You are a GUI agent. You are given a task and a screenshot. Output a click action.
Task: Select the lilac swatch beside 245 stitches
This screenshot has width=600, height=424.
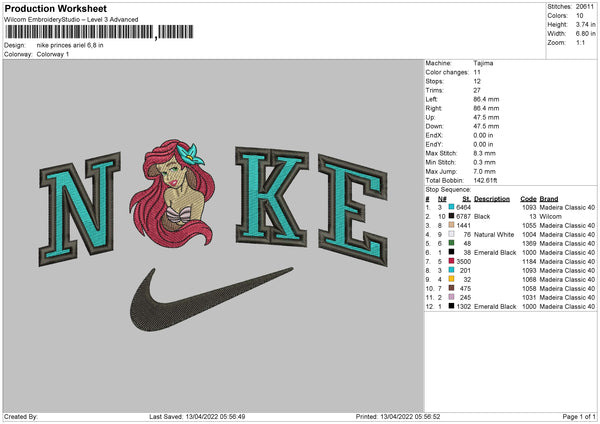(451, 297)
